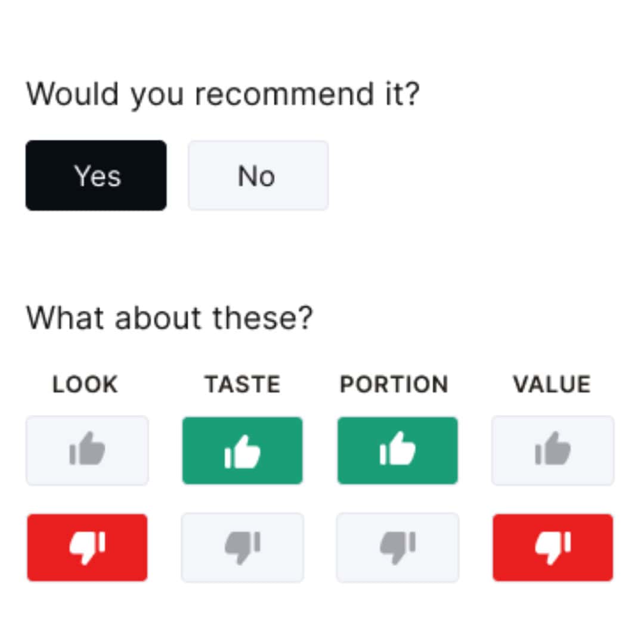This screenshot has height=644, width=644.
Task: Unselect the active TASTE thumbs-up rating
Action: click(242, 451)
